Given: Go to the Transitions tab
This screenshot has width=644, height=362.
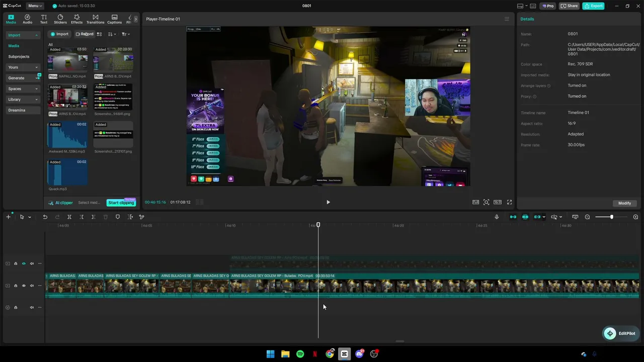Looking at the screenshot, I should pyautogui.click(x=95, y=19).
